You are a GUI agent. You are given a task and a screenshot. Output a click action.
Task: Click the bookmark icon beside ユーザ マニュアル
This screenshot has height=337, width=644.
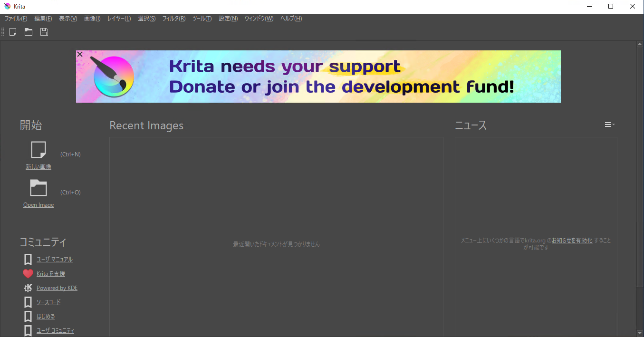point(27,259)
